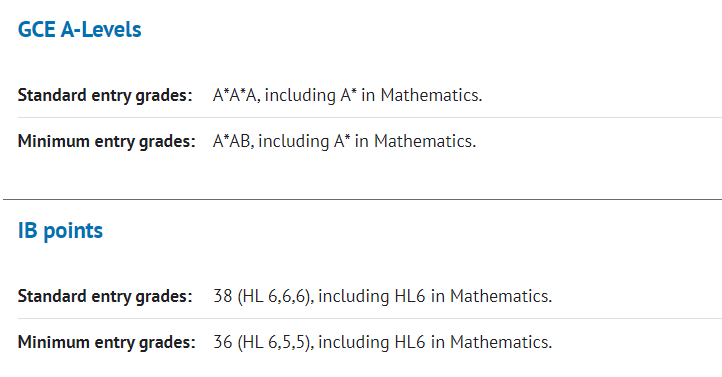
Task: Click the dark divider line above IB points
Action: click(362, 199)
